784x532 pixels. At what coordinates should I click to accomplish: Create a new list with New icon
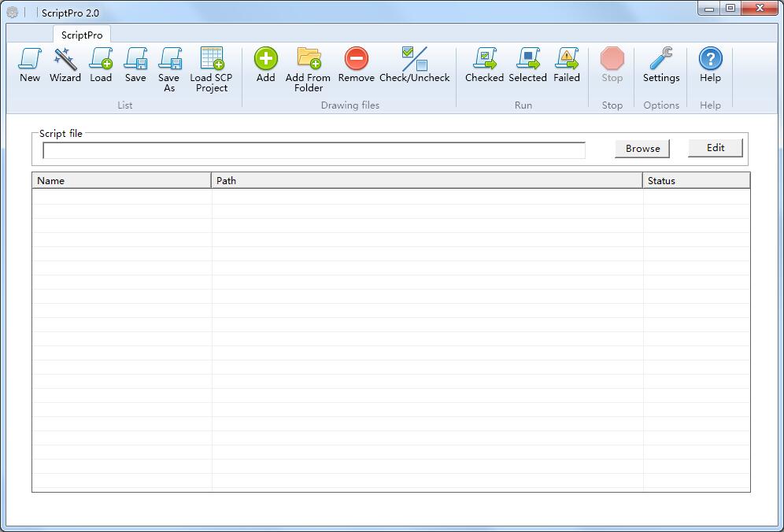tap(30, 65)
